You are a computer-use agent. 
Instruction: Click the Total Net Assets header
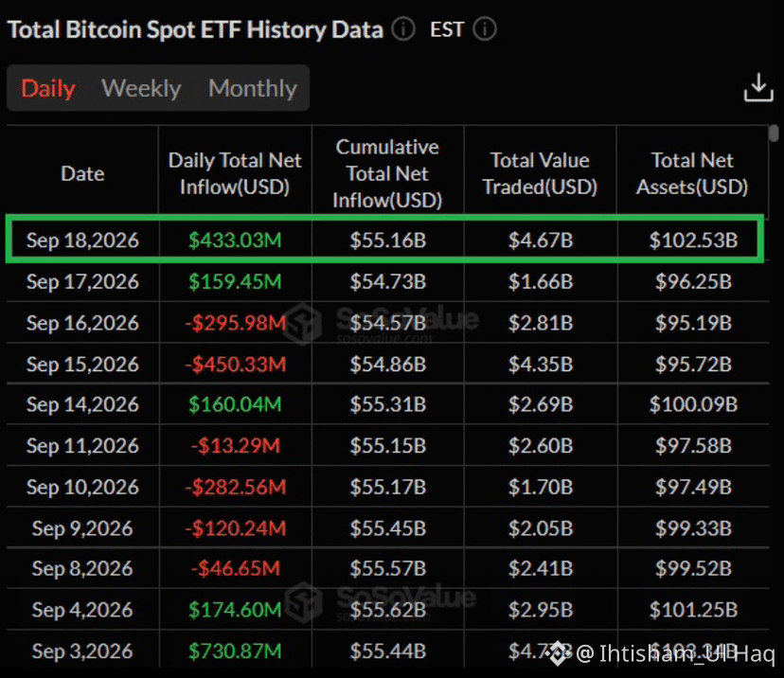(x=692, y=173)
